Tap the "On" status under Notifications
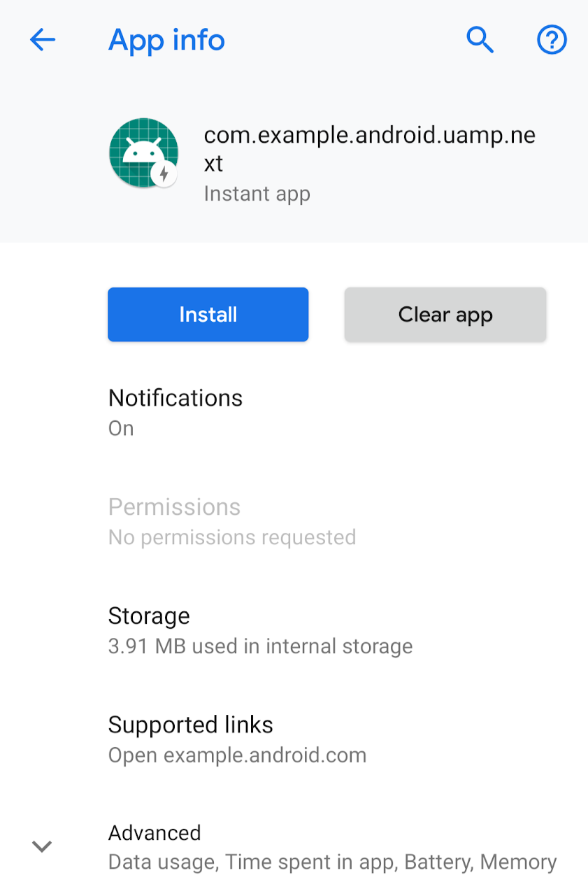Viewport: 588px width, 896px height. (121, 428)
